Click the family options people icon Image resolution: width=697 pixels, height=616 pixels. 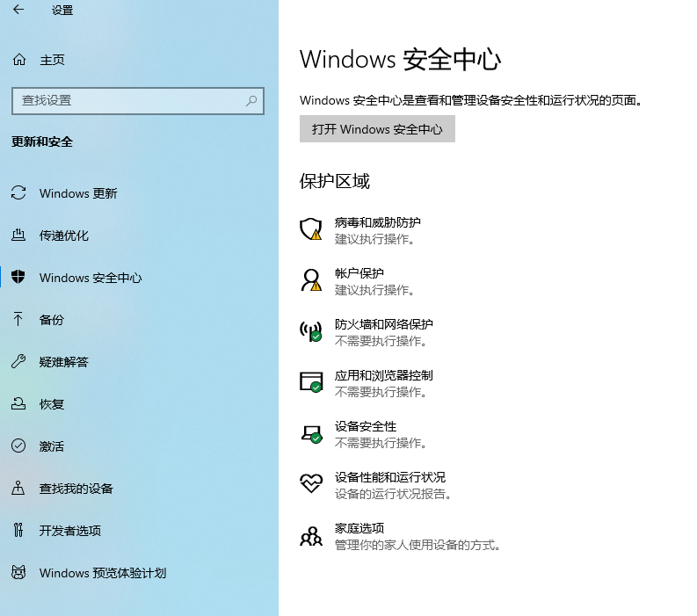[311, 535]
